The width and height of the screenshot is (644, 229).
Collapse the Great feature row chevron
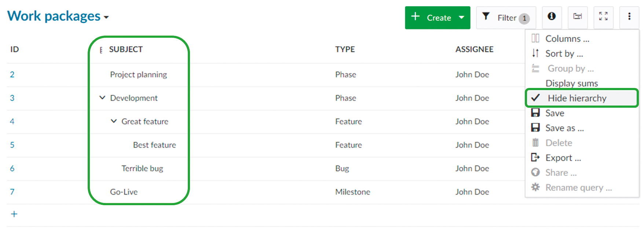pos(114,121)
